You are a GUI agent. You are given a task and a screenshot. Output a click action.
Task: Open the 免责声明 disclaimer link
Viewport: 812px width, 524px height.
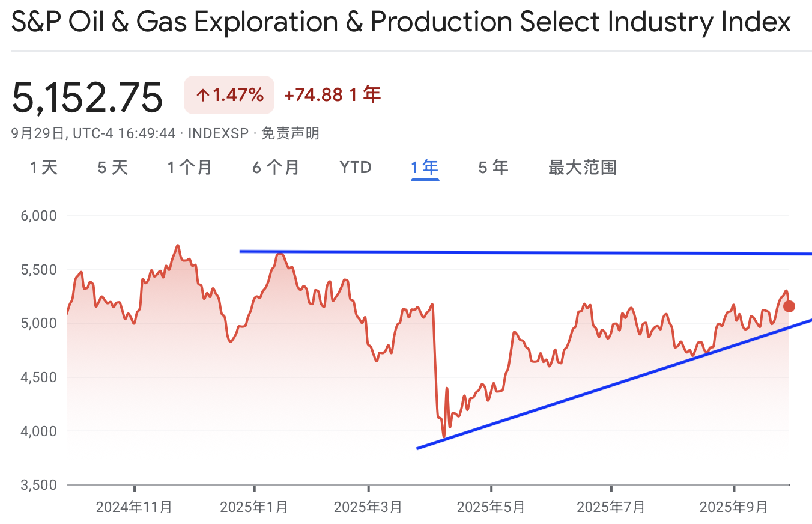click(x=290, y=133)
